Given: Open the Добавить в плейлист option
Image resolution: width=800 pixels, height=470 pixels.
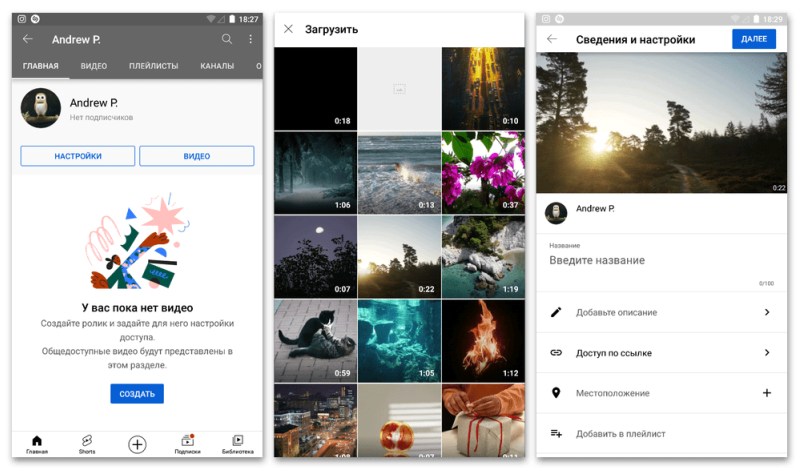Looking at the screenshot, I should [661, 434].
